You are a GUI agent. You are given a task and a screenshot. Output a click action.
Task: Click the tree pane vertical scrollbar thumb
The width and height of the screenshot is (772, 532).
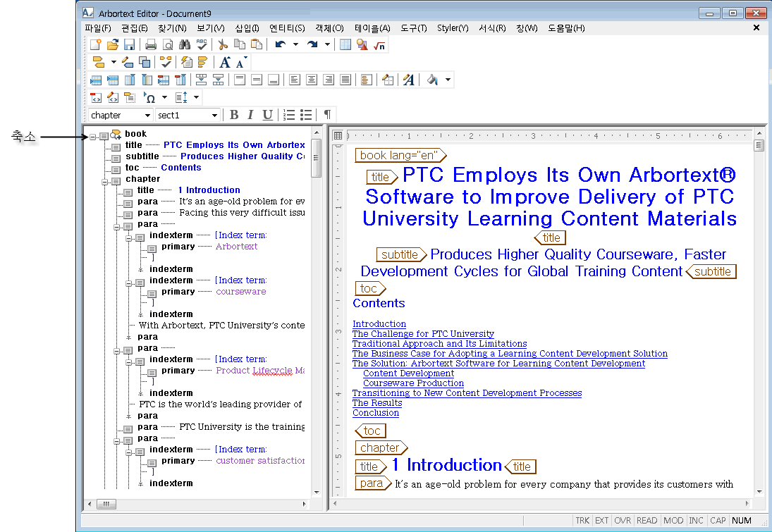316,158
